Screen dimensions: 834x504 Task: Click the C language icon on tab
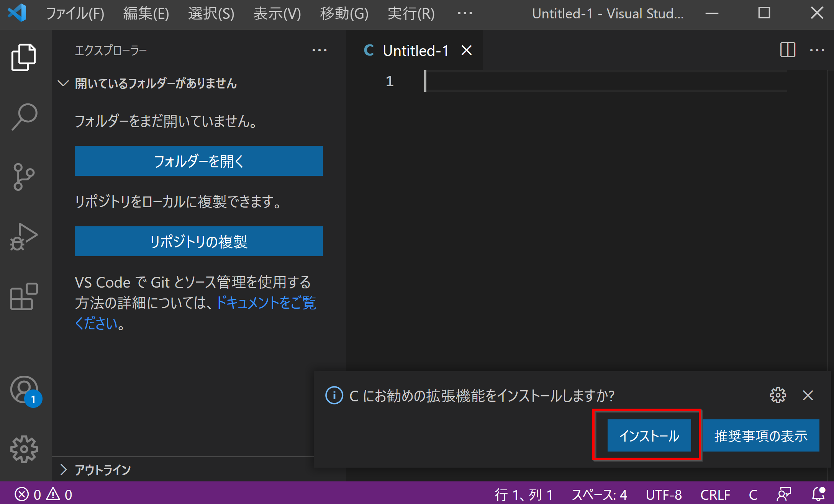tap(369, 50)
